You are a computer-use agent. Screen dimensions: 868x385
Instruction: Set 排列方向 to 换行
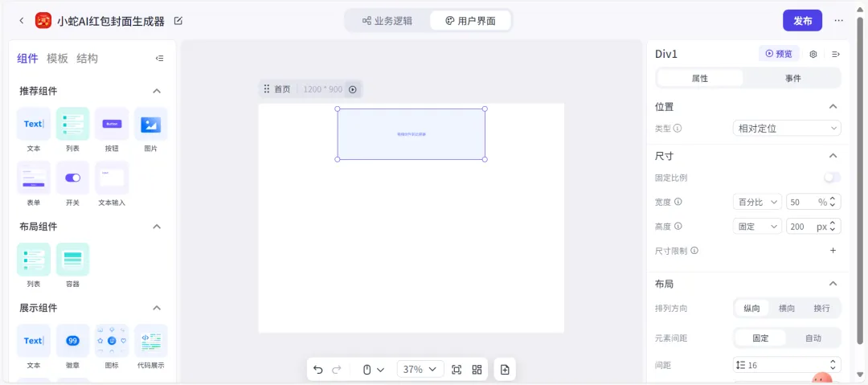pyautogui.click(x=821, y=308)
